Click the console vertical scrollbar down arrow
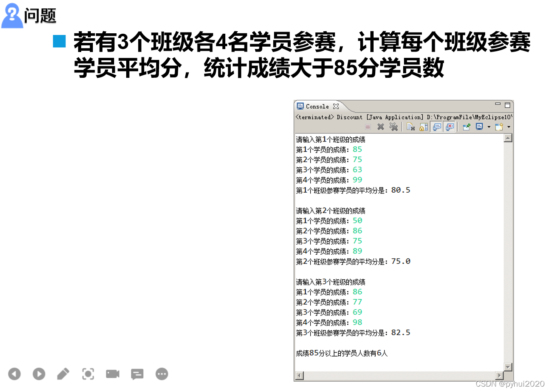551x392 pixels. (x=508, y=367)
